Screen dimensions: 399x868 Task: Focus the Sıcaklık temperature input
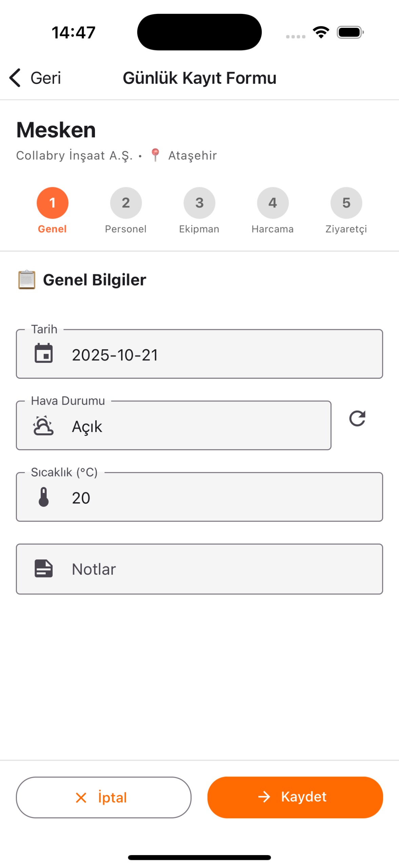[x=217, y=497]
